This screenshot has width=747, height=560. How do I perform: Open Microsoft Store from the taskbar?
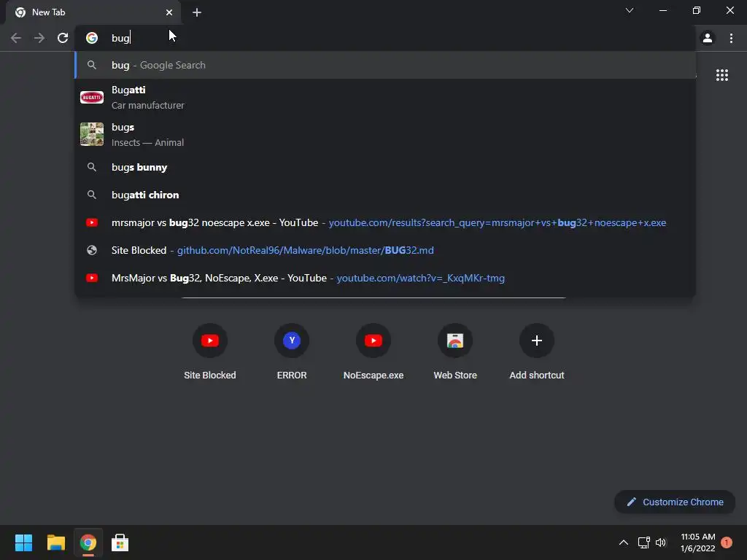(x=120, y=542)
